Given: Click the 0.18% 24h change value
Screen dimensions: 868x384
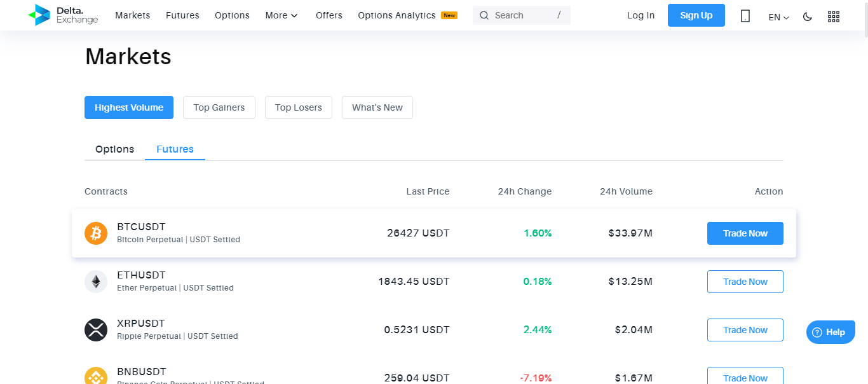Looking at the screenshot, I should (x=538, y=282).
